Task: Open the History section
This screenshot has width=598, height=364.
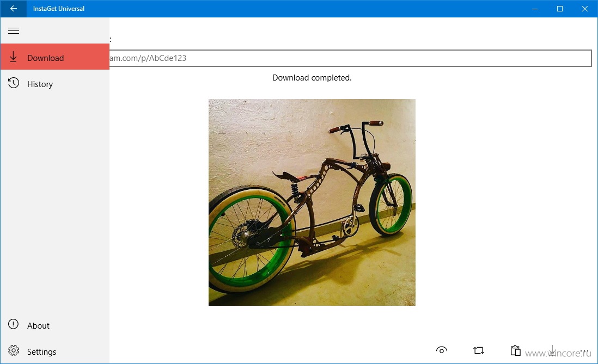Action: click(x=55, y=83)
